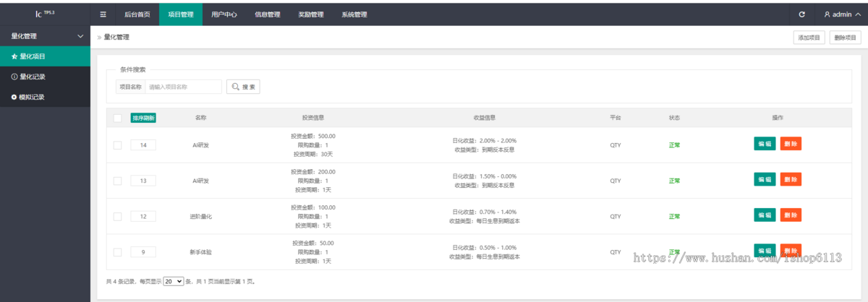
Task: Click 编辑 for the 500.00 investment row
Action: point(765,144)
